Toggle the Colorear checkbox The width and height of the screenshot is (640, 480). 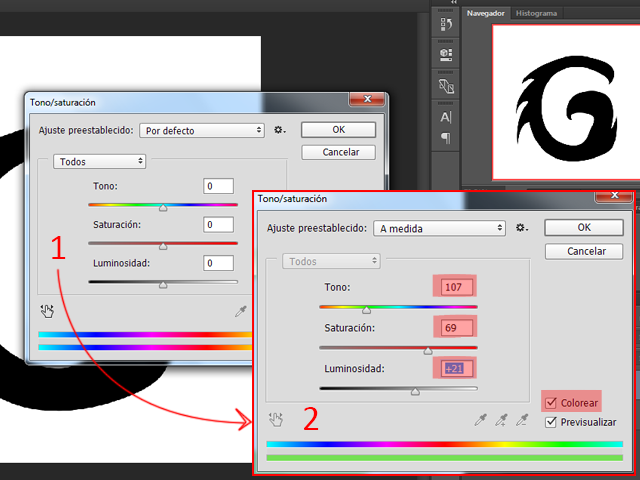click(x=551, y=403)
